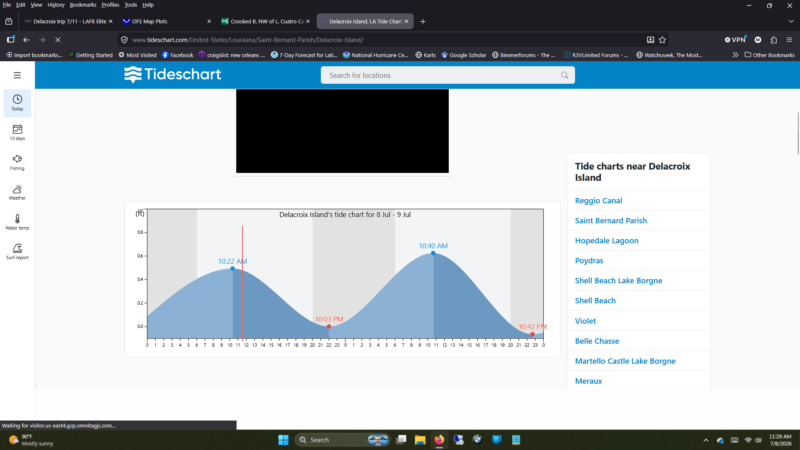Go back to the previous page
Viewport: 800px width, 450px height.
click(x=27, y=39)
